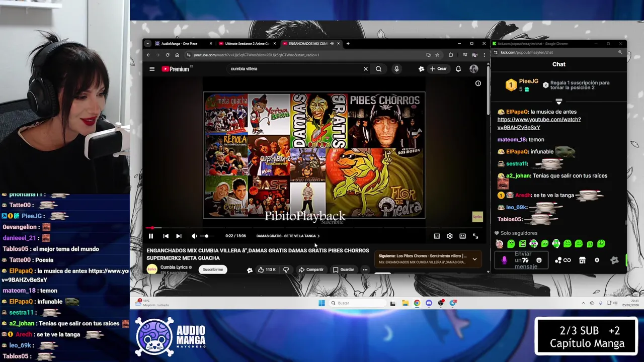Click the Windows taskbar Buscar box

[x=358, y=303]
